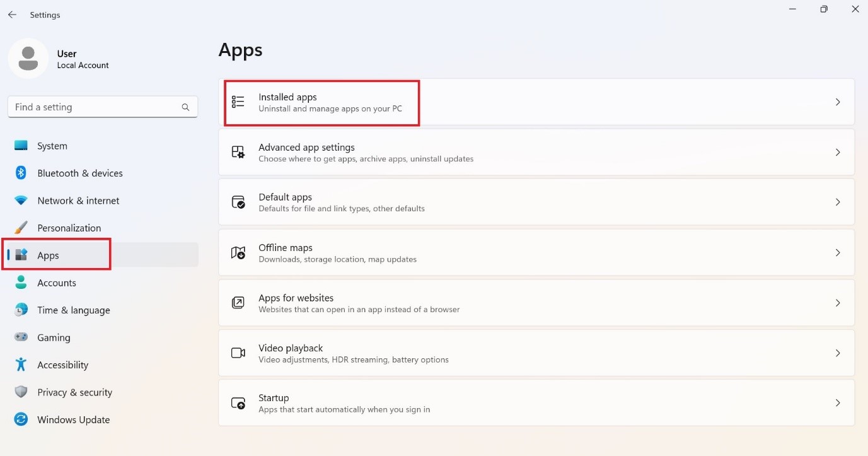Open Video playback via right chevron
The image size is (868, 456).
(837, 353)
